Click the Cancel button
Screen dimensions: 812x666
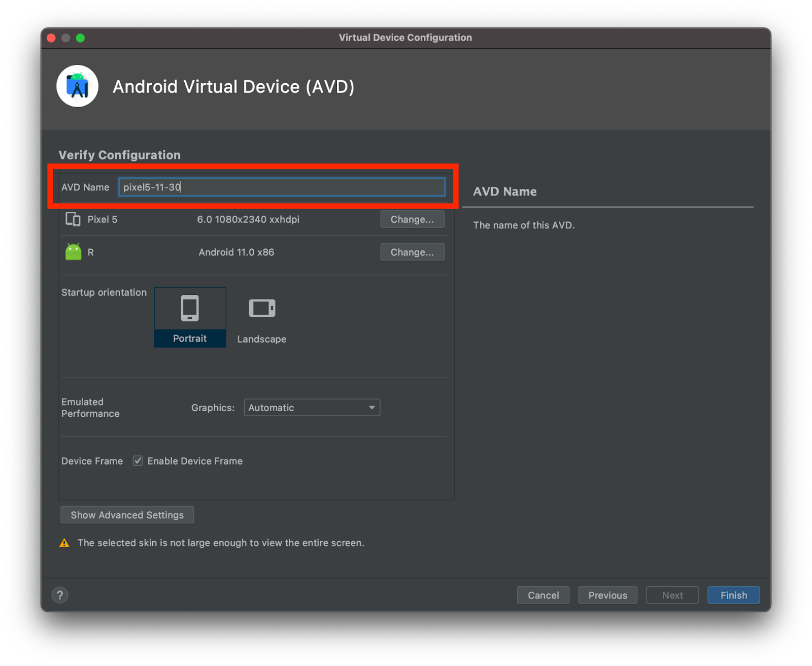coord(543,595)
